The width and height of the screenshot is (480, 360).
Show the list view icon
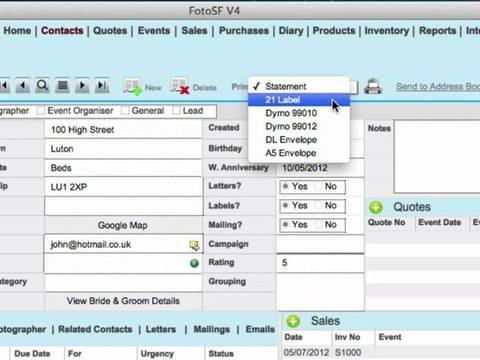[x=63, y=86]
